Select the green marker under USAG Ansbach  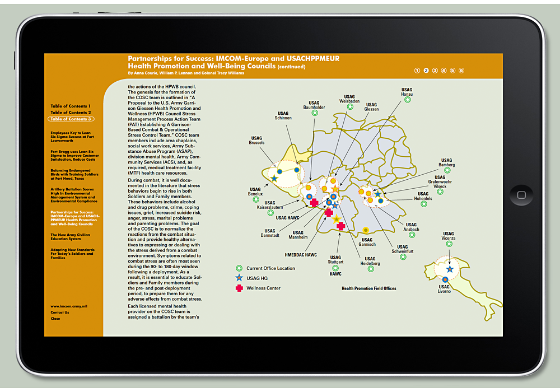click(x=412, y=235)
